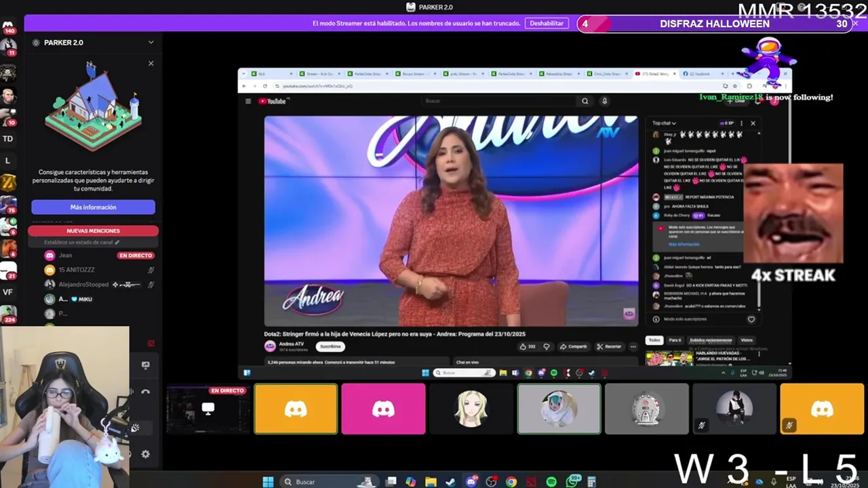This screenshot has width=868, height=488.
Task: Open Steam from the Windows taskbar
Action: click(x=450, y=482)
